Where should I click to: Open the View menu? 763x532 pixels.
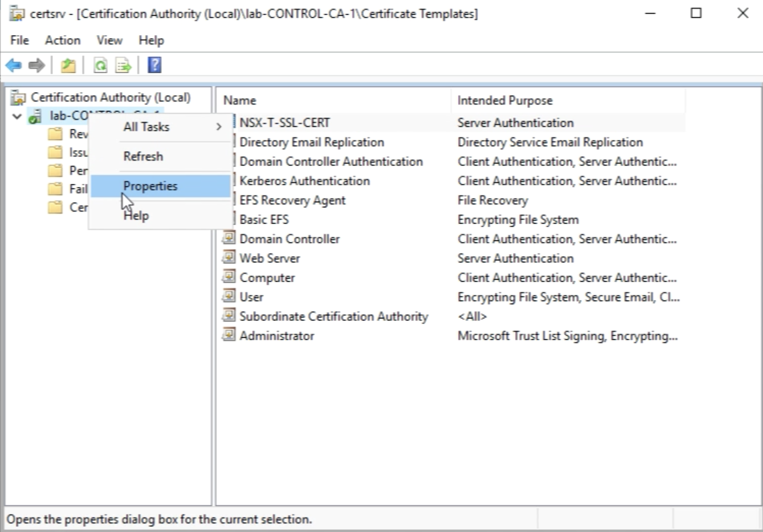(x=109, y=40)
